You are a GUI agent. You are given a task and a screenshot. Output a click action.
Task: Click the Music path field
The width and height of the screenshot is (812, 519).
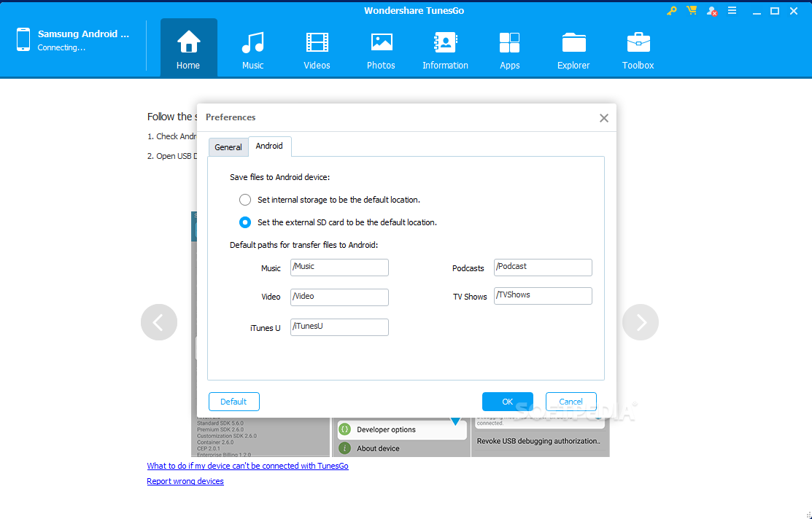coord(339,268)
